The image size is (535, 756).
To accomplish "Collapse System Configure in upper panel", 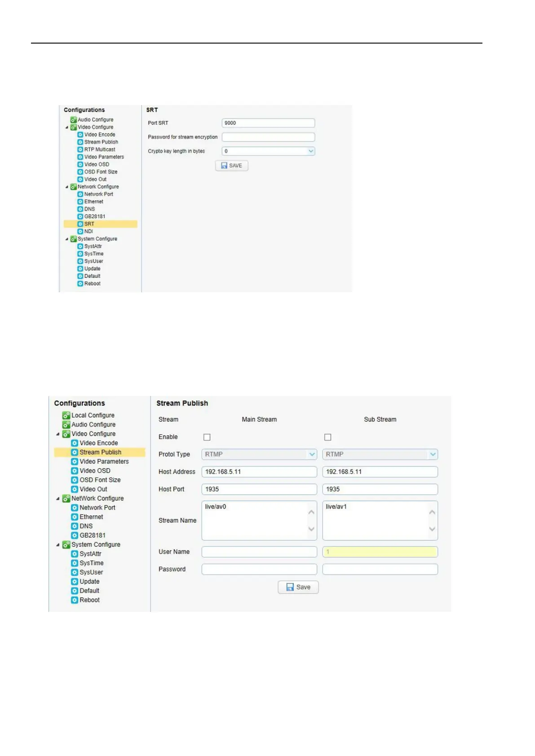I will [x=67, y=239].
